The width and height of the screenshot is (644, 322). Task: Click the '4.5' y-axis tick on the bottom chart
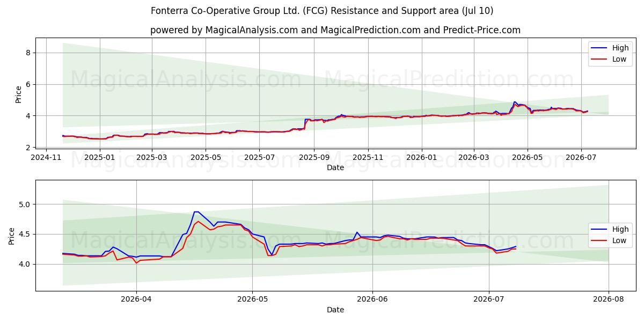tap(25, 234)
